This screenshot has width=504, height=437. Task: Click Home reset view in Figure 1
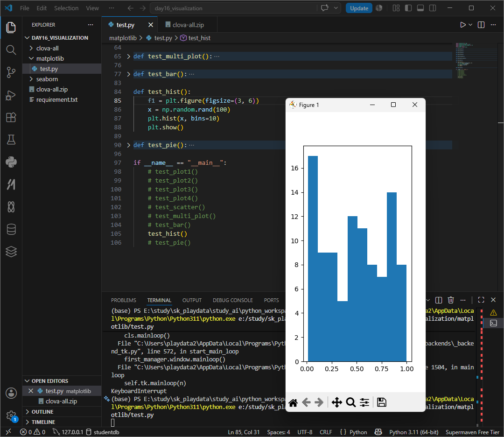pos(293,402)
